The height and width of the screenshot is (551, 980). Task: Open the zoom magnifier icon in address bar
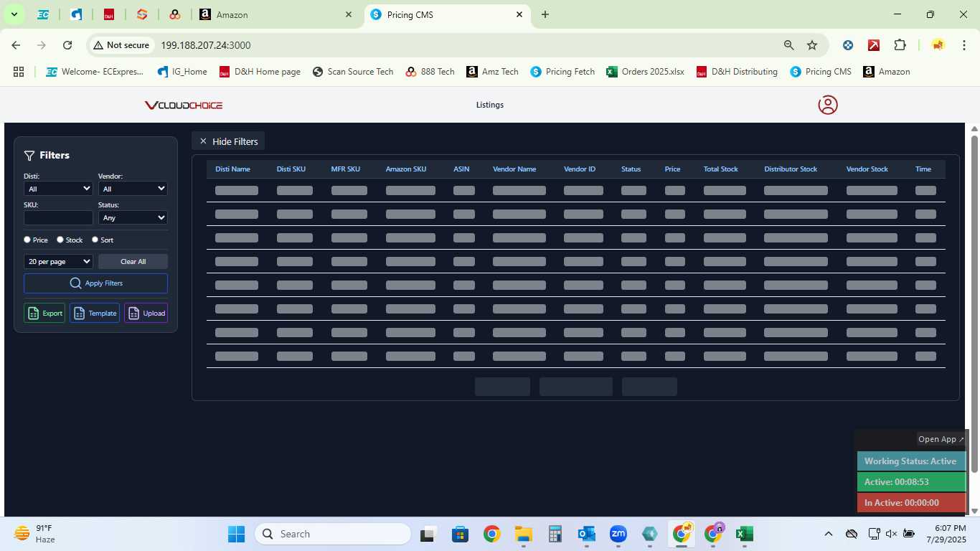[x=789, y=45]
